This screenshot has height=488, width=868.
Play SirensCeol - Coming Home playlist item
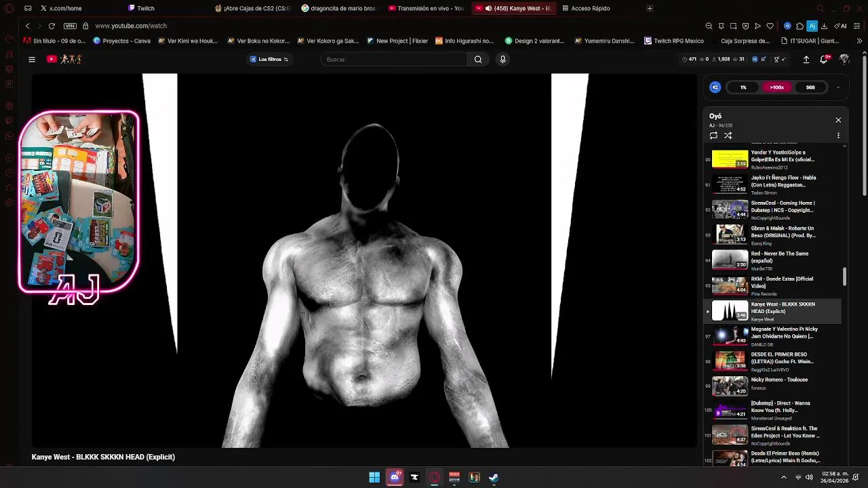pyautogui.click(x=772, y=209)
